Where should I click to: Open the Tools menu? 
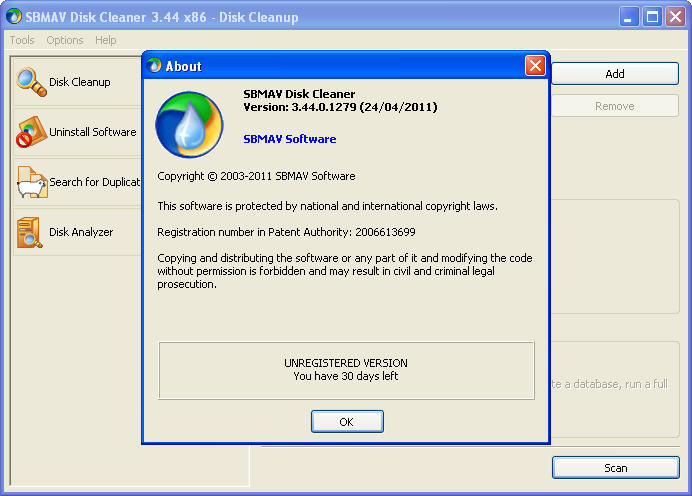[22, 40]
